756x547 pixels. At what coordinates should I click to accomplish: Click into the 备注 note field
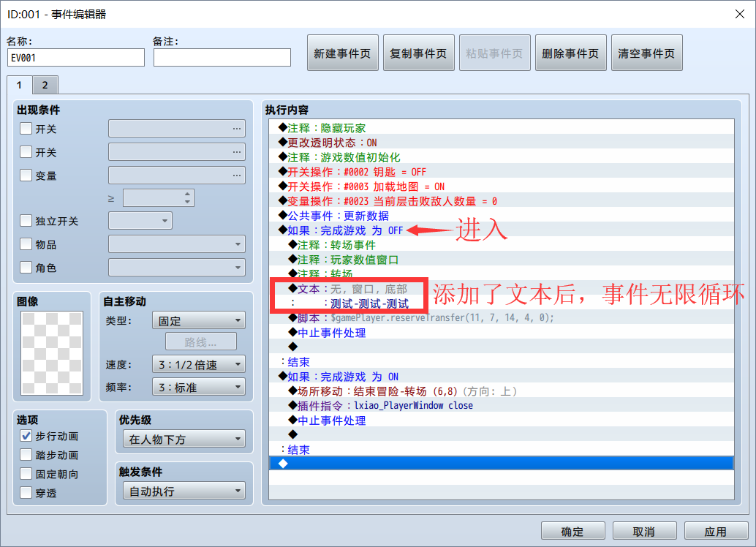(222, 57)
